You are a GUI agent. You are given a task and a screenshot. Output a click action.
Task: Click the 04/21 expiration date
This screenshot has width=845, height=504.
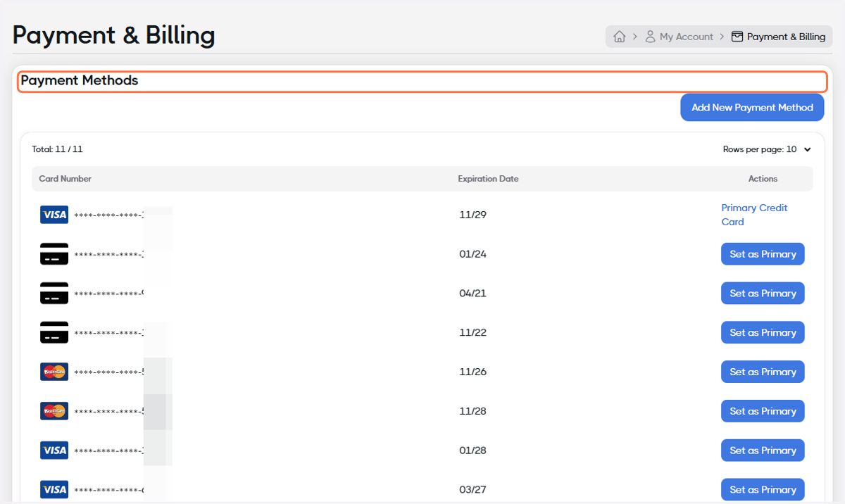(x=472, y=294)
